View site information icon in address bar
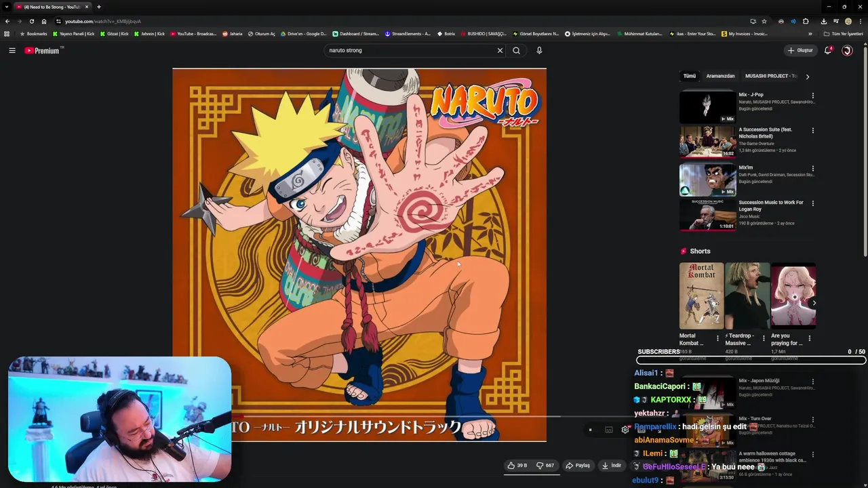This screenshot has width=868, height=488. tap(58, 21)
